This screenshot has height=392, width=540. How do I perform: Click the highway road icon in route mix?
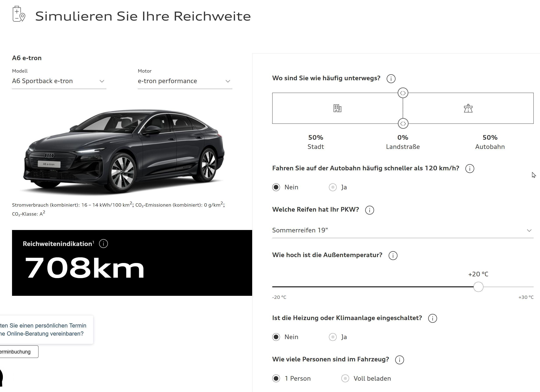tap(468, 108)
